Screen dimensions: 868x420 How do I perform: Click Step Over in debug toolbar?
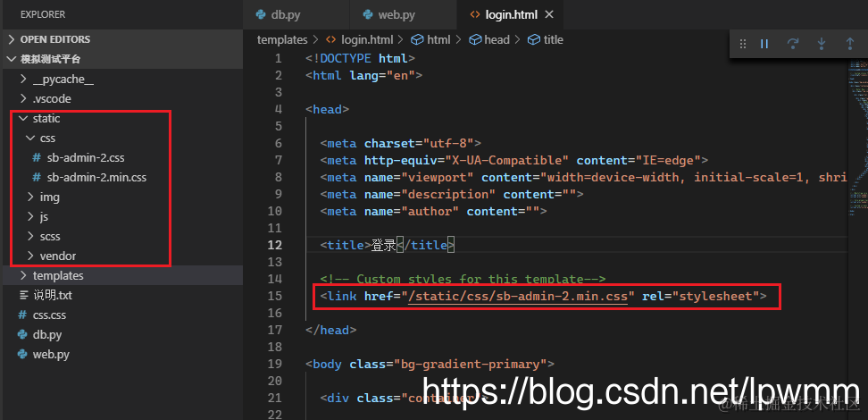click(x=793, y=43)
